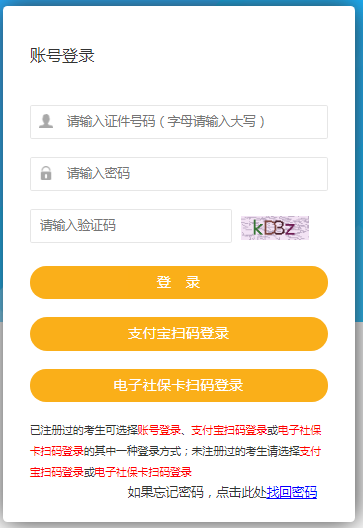Click first red 支付宝扫码登录 text in instructions

coord(229,430)
